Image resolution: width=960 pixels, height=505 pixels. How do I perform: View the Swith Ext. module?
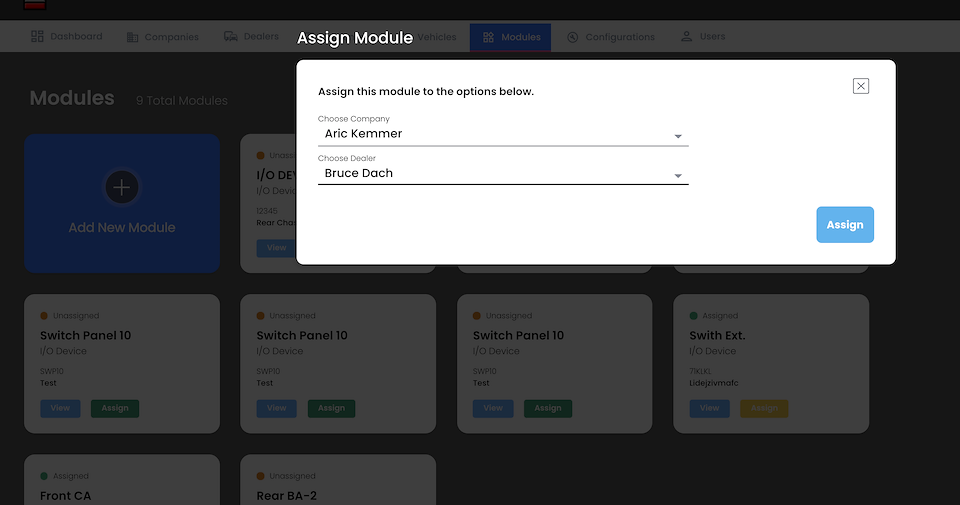710,408
